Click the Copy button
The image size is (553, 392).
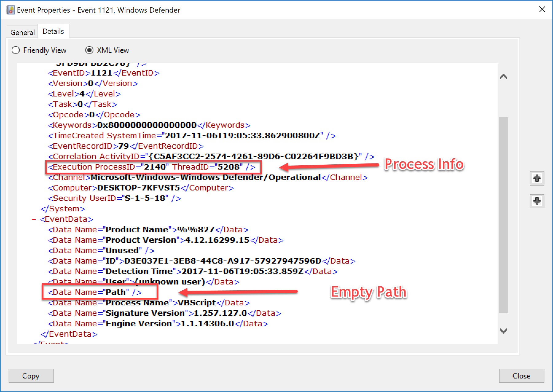click(x=31, y=376)
